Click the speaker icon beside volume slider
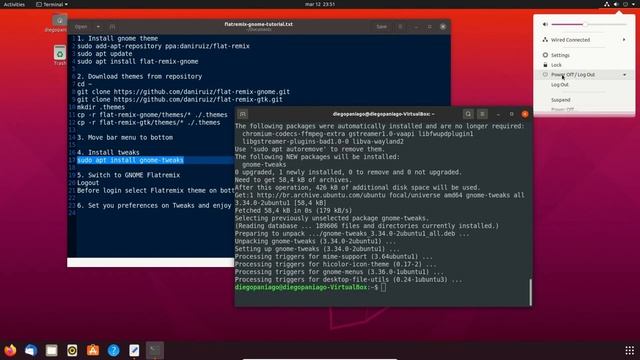This screenshot has height=360, width=640. 545,24
